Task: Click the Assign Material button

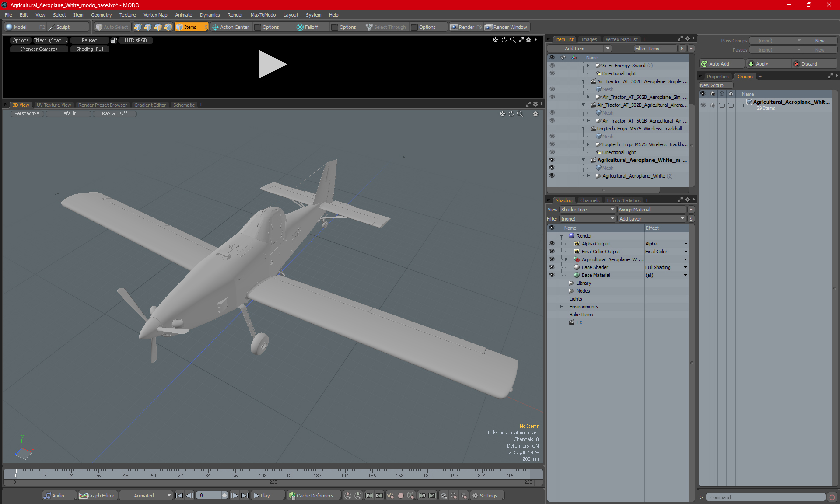Action: pyautogui.click(x=651, y=210)
